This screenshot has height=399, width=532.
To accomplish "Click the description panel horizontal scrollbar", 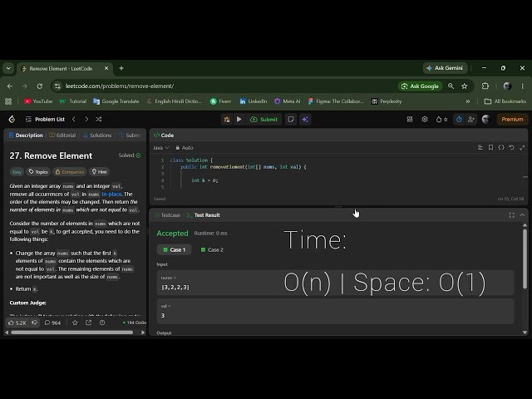I will click(72, 332).
